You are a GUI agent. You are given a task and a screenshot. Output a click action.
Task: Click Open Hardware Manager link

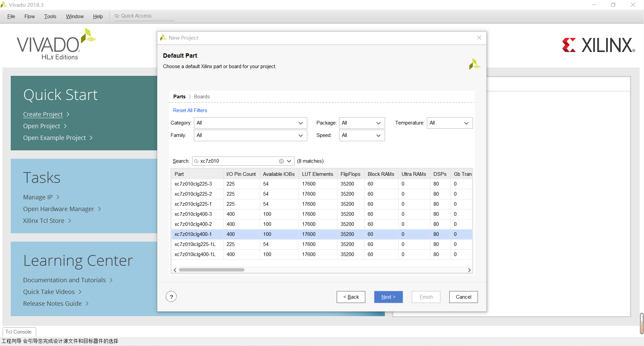point(59,209)
